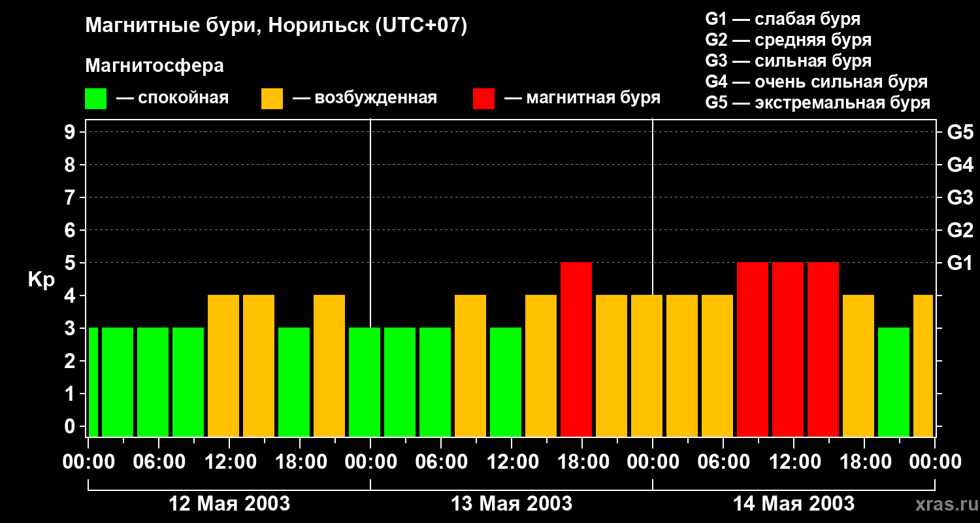Image resolution: width=980 pixels, height=523 pixels.
Task: Click the '14 Мая 2003' date label
Action: (794, 503)
